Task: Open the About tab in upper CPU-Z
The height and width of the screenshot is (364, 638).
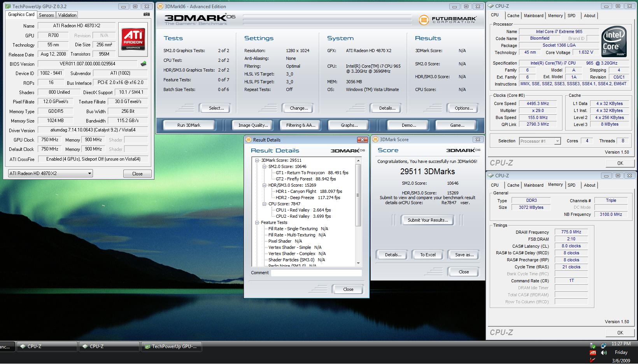Action: coord(589,16)
